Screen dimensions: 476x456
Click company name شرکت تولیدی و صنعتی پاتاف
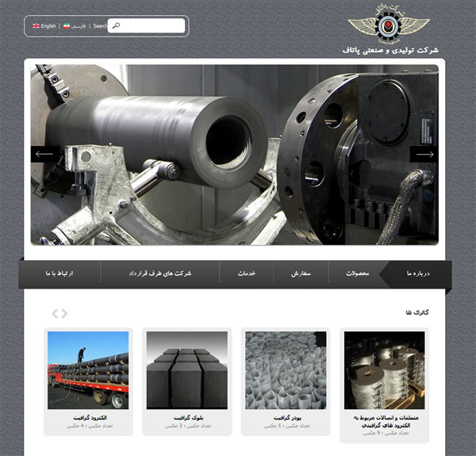click(x=390, y=50)
